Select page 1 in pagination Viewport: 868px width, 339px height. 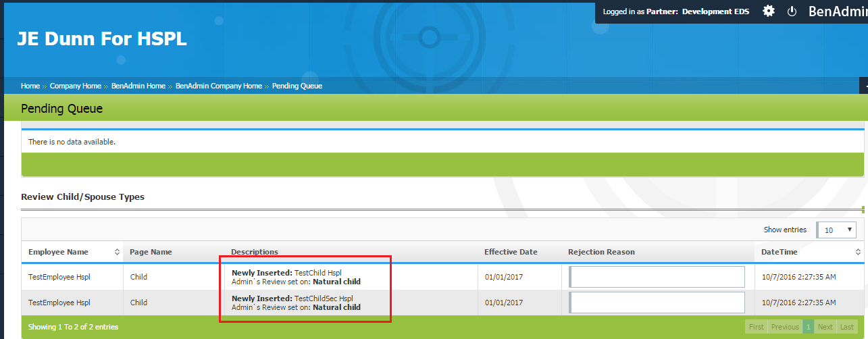point(808,327)
